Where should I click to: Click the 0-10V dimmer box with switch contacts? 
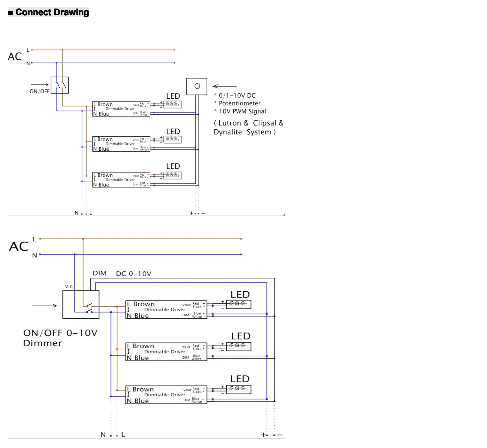[x=81, y=304]
